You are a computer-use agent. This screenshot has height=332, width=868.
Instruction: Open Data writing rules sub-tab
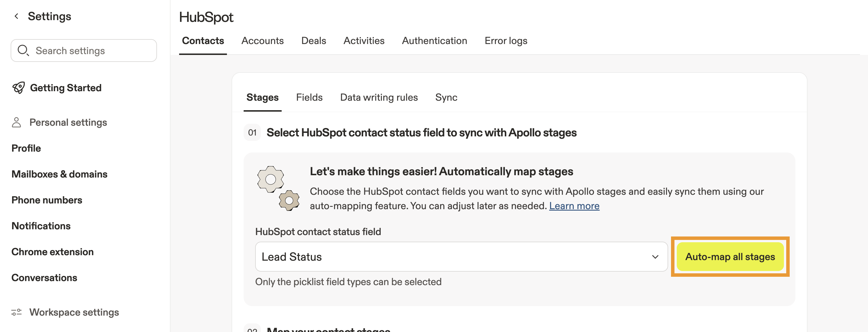379,97
